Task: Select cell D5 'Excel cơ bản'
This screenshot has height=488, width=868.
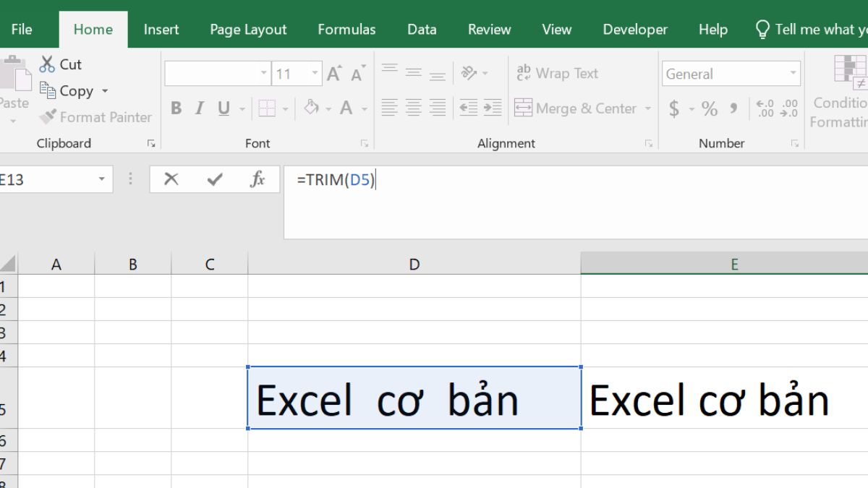Action: [414, 398]
